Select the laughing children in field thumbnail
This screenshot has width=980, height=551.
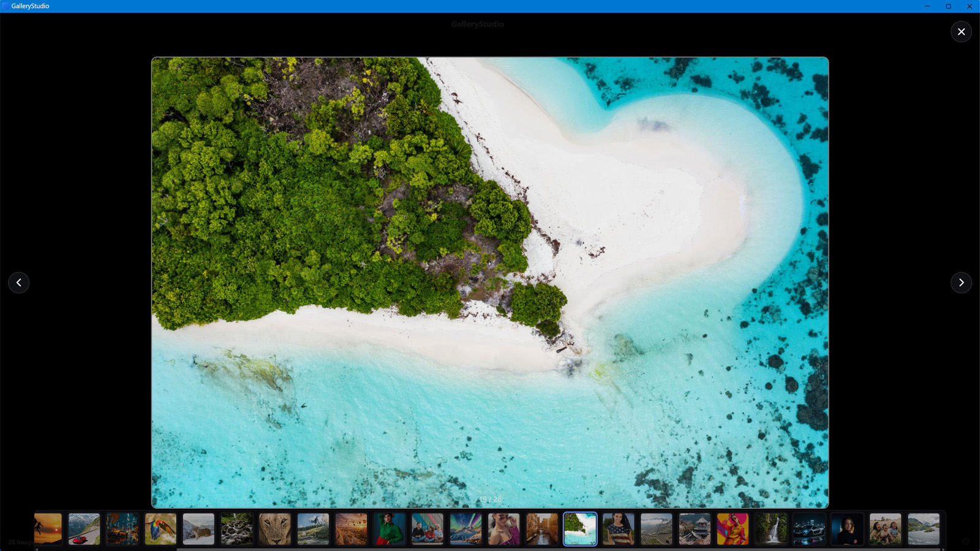click(886, 529)
